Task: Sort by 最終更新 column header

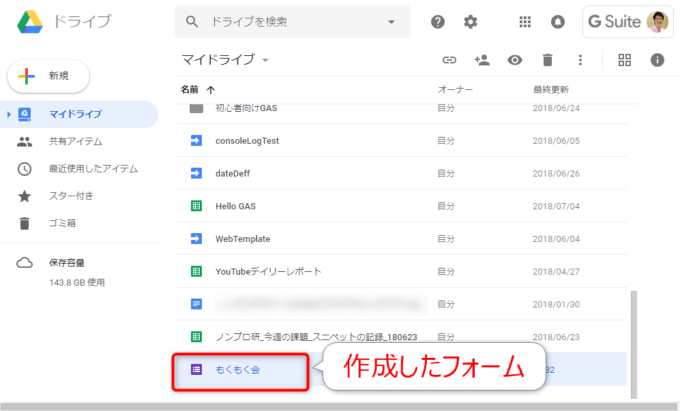Action: (551, 89)
